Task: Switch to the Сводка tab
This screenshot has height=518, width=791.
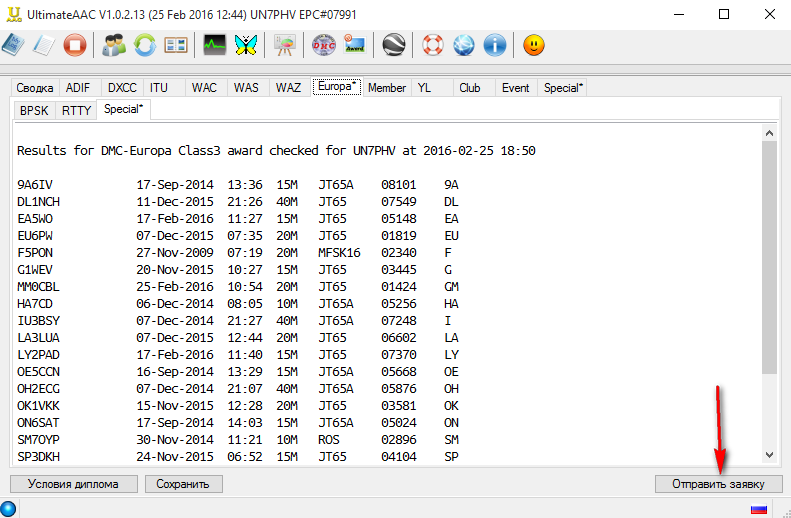Action: (x=35, y=88)
